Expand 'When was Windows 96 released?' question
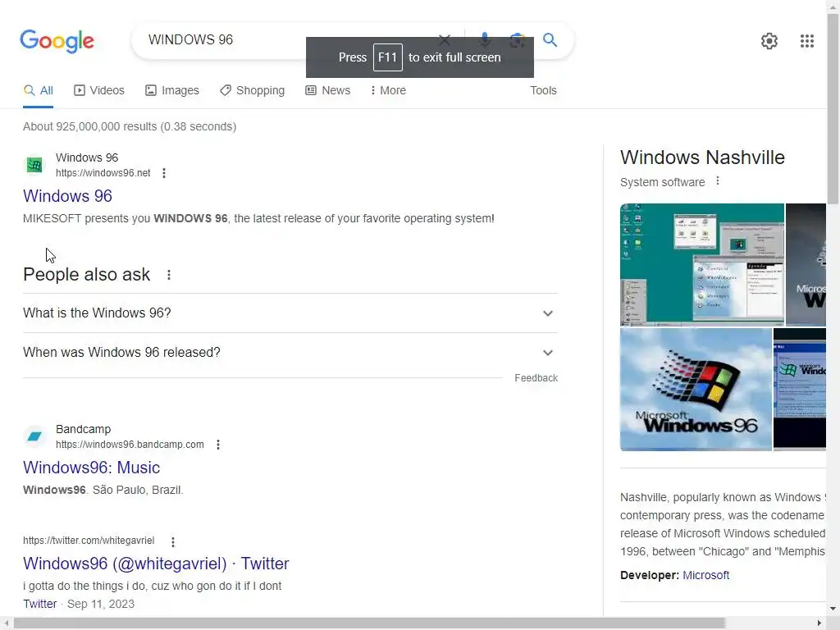 click(x=290, y=353)
